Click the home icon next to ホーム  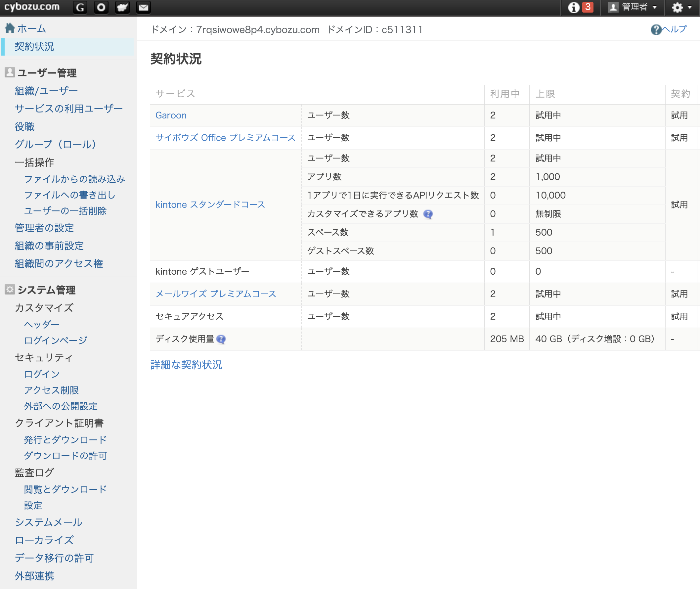[10, 28]
